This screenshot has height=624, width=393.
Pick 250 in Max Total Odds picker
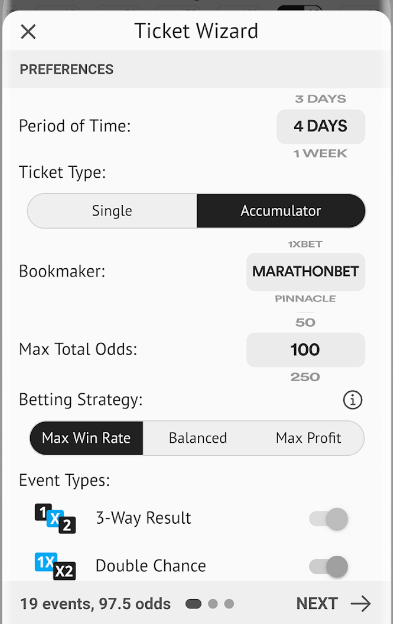pos(305,377)
